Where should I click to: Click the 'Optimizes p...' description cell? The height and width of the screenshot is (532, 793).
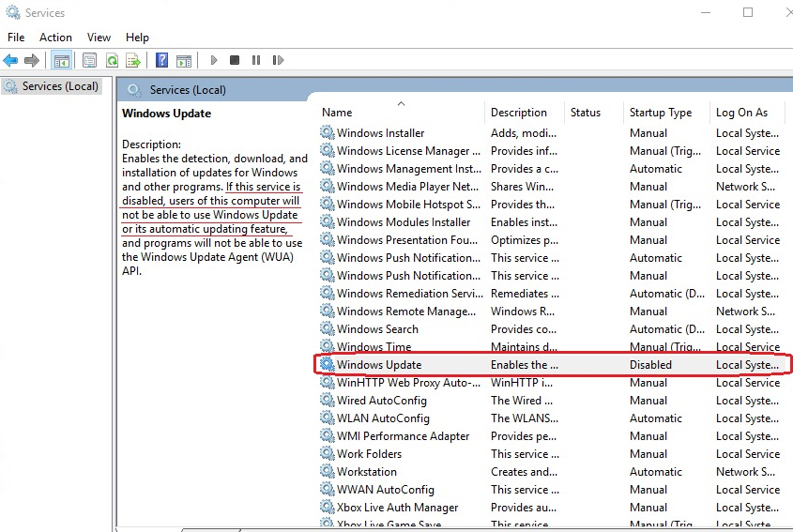525,239
